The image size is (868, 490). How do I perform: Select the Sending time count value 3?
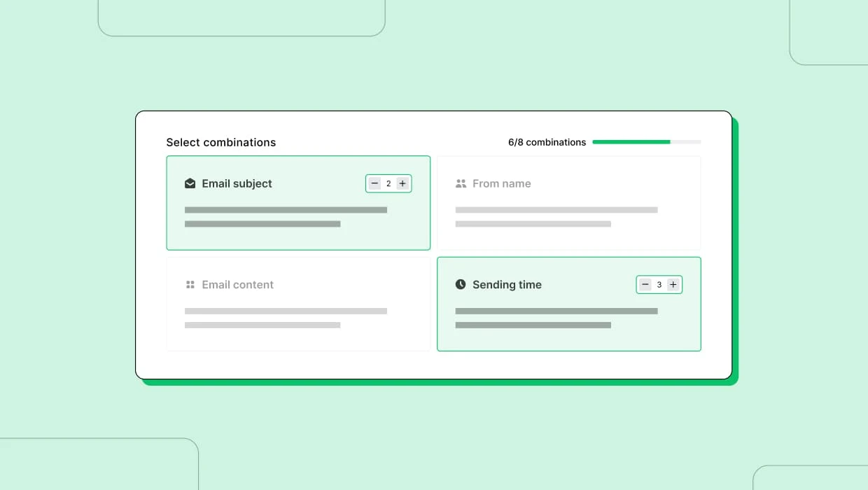659,285
